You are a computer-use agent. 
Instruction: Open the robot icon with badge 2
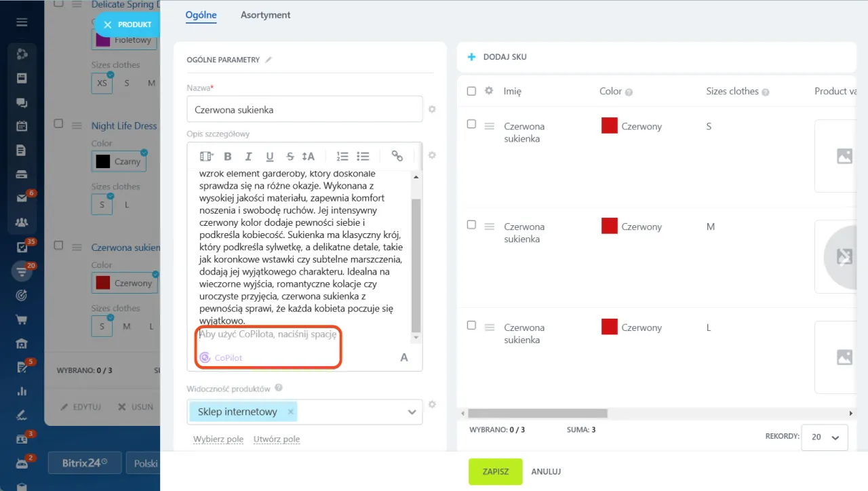[22, 463]
